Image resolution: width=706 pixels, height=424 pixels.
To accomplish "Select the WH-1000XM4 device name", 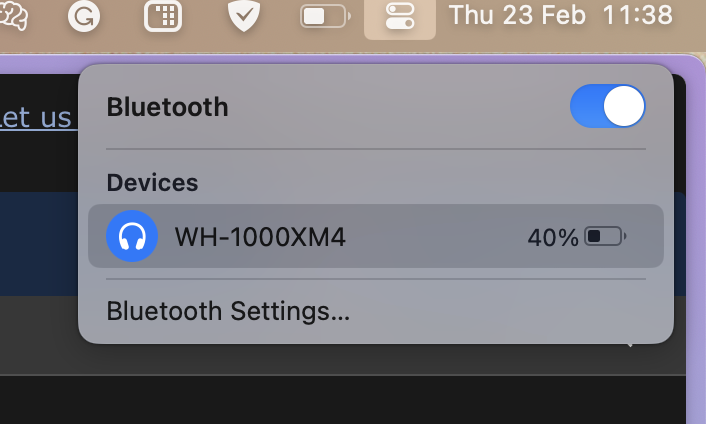I will tap(260, 237).
